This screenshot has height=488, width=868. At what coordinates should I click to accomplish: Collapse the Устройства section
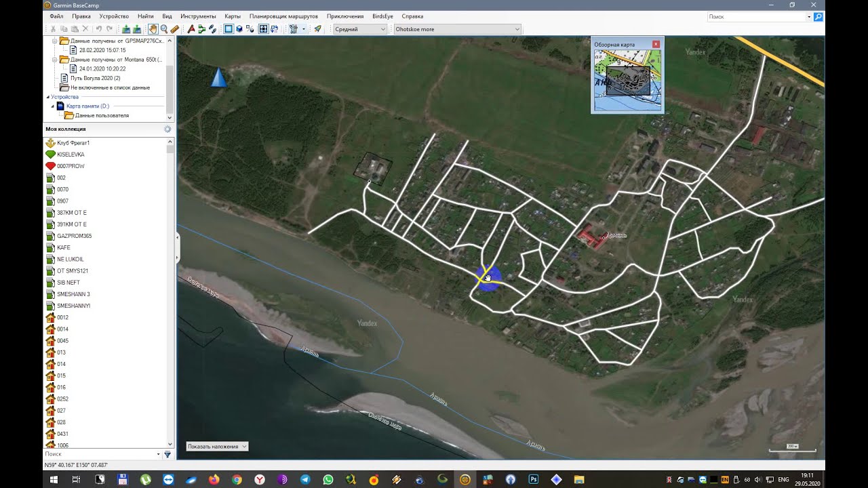(47, 97)
